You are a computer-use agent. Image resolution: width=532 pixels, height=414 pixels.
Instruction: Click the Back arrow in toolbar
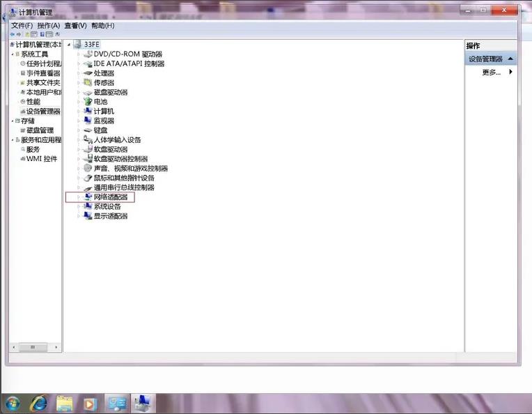(x=13, y=34)
